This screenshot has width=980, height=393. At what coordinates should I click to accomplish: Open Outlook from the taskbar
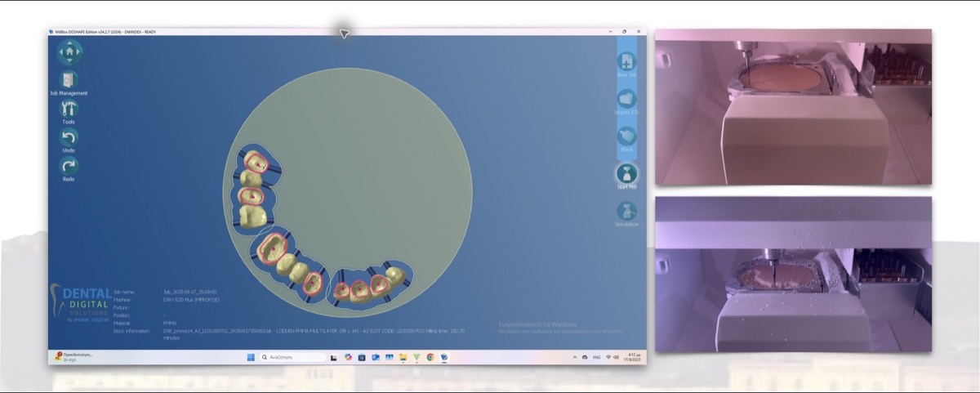pos(375,357)
